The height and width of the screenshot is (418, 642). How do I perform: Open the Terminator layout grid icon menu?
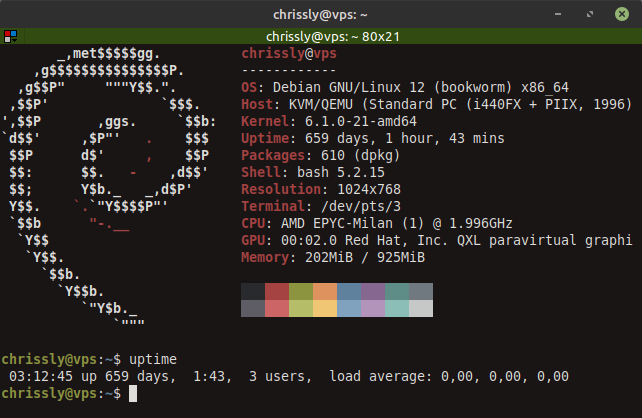click(10, 36)
